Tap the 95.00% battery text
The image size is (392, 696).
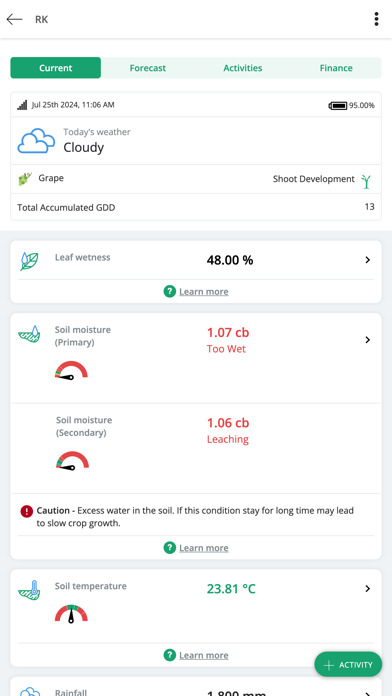(361, 106)
